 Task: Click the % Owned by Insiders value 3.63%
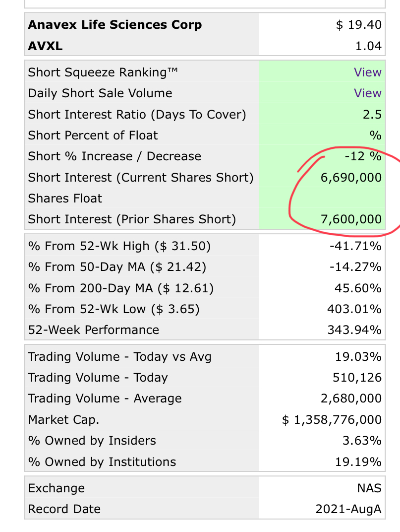tap(362, 440)
